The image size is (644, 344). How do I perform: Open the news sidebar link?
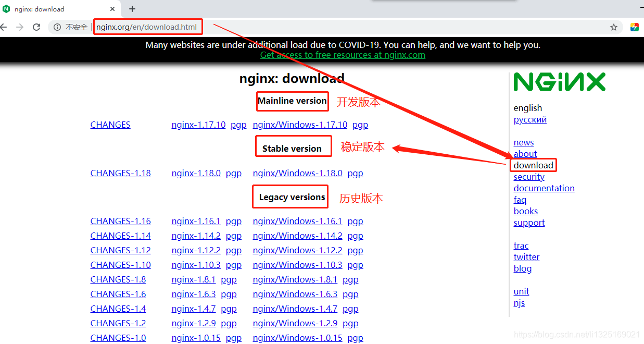click(x=524, y=142)
